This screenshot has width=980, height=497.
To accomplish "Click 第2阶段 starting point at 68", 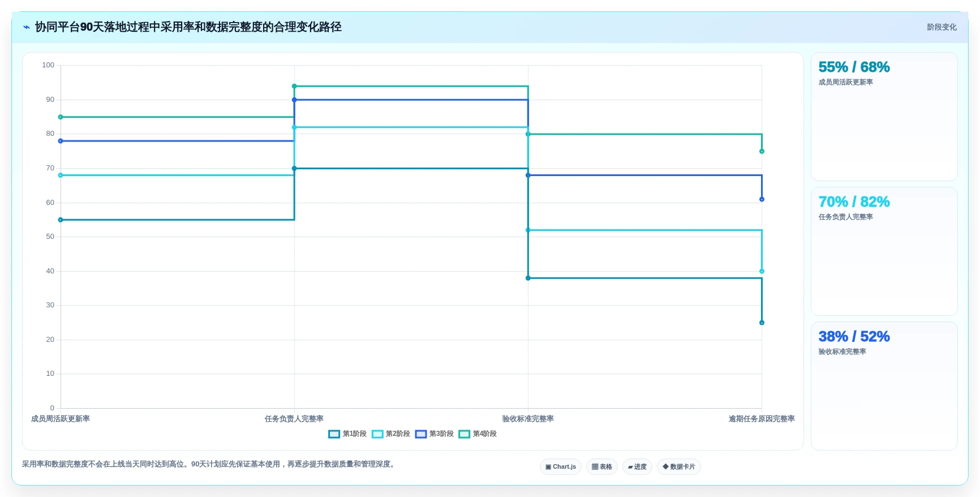I will click(x=61, y=175).
